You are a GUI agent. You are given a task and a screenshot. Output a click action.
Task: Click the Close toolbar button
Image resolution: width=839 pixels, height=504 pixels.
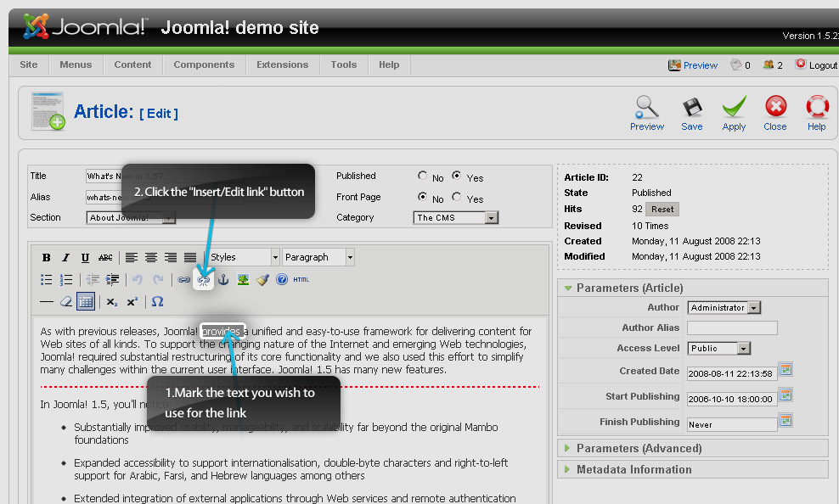774,114
